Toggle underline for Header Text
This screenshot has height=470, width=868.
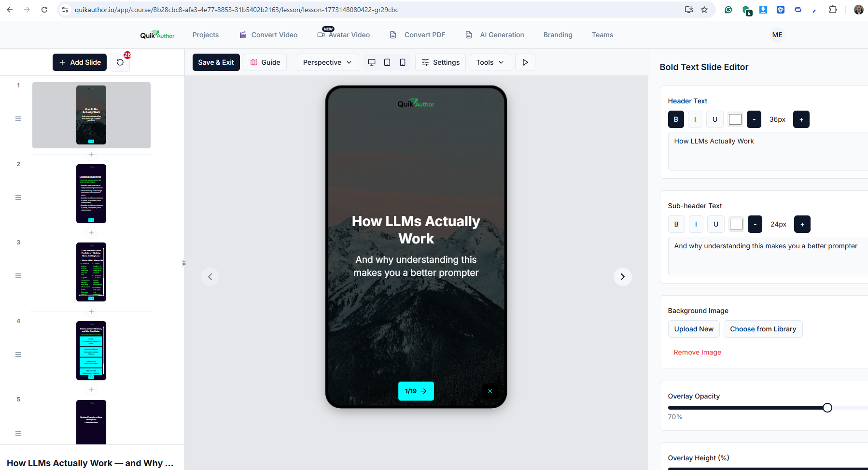click(714, 119)
